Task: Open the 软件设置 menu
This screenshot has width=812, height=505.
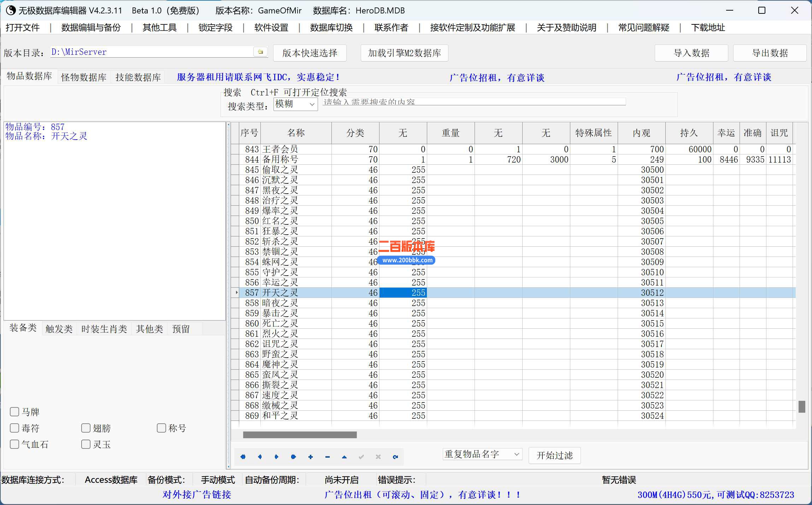Action: (x=271, y=28)
